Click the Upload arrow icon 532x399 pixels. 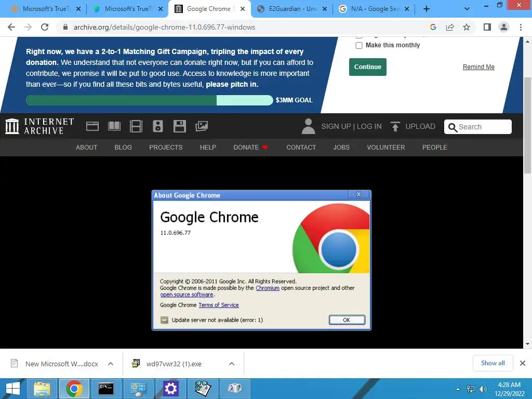click(395, 126)
